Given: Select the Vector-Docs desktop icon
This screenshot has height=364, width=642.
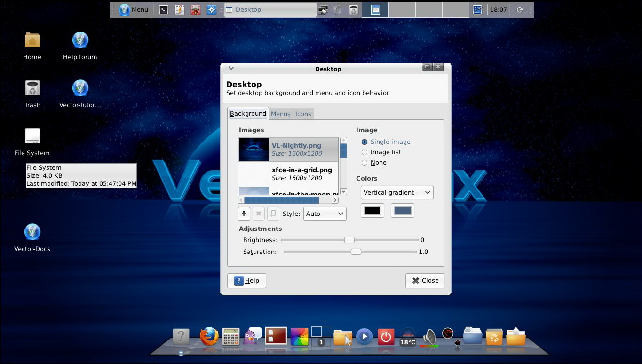Looking at the screenshot, I should [x=32, y=238].
